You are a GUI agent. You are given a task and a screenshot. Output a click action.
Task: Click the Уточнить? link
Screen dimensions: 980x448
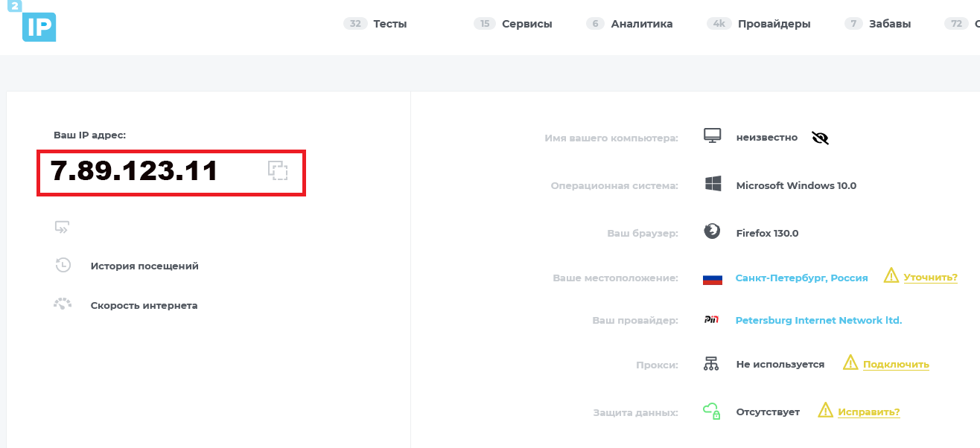click(931, 277)
